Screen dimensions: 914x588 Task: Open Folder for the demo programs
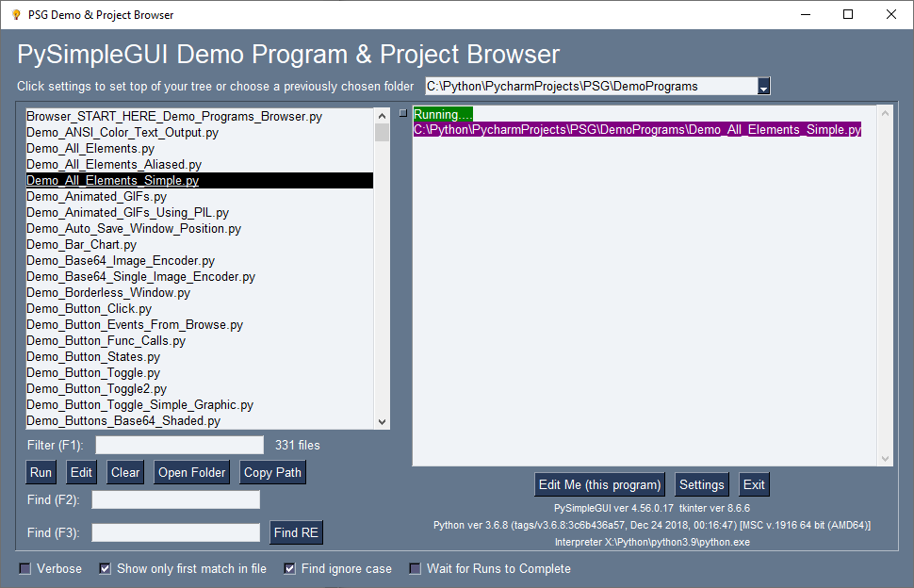[191, 472]
